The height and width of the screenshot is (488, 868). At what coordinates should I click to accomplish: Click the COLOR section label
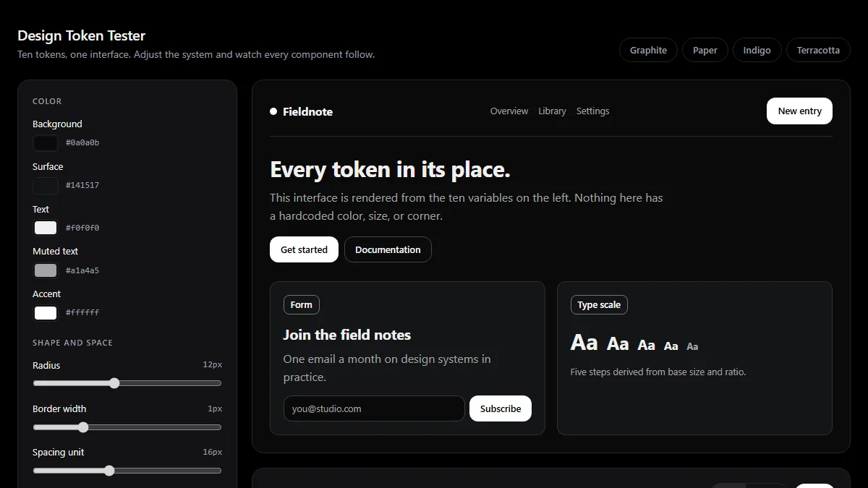point(47,101)
